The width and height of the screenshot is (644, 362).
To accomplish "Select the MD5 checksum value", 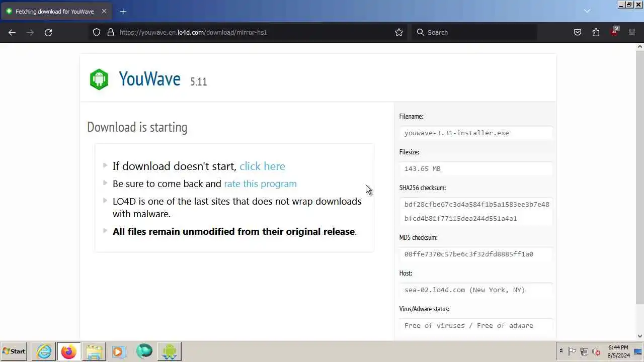I will [x=468, y=254].
